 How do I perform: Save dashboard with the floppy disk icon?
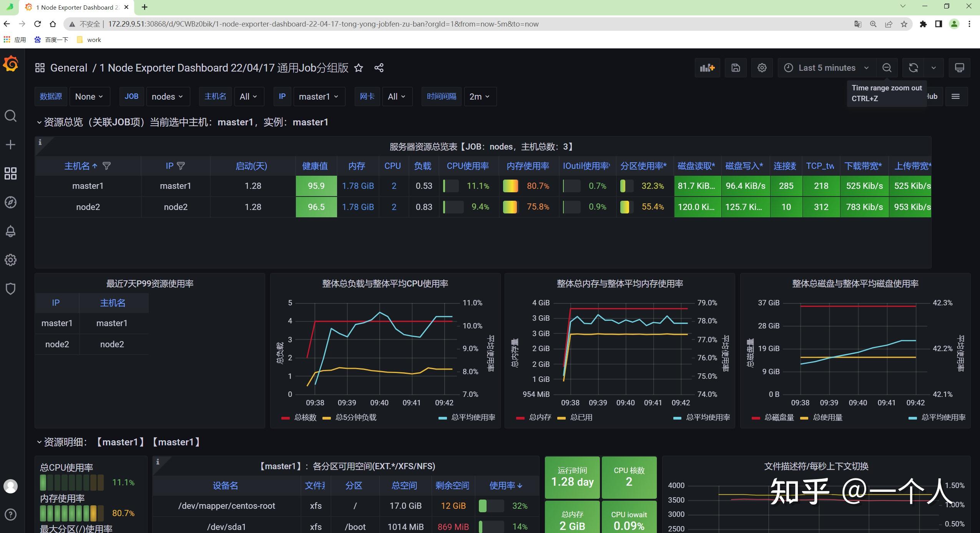(x=736, y=68)
